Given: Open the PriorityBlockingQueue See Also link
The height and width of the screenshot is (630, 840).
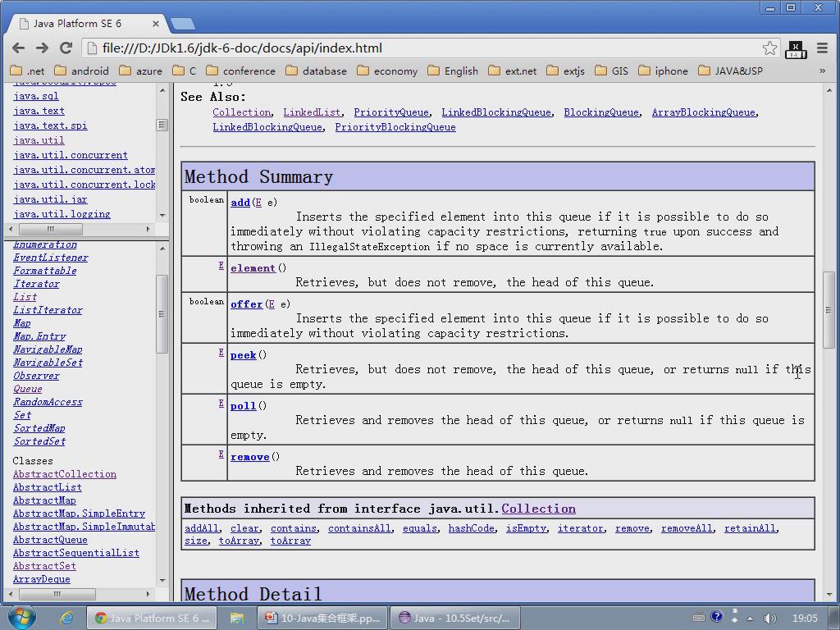Looking at the screenshot, I should tap(395, 127).
